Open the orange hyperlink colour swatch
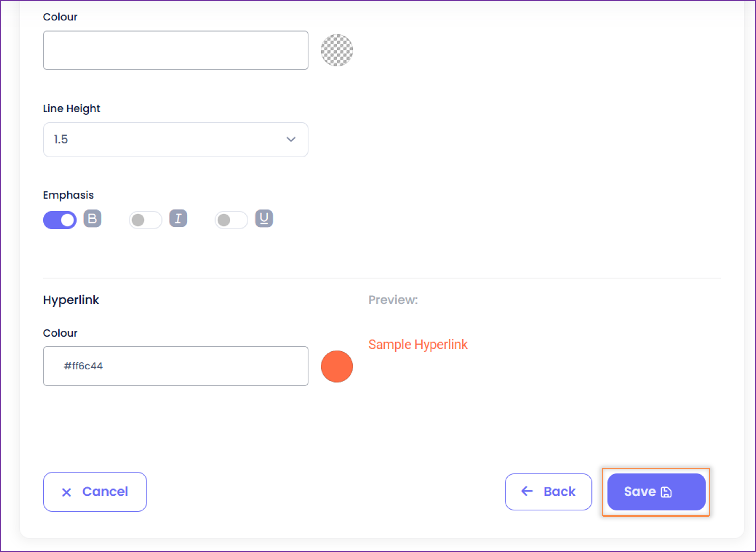This screenshot has height=552, width=756. point(337,367)
